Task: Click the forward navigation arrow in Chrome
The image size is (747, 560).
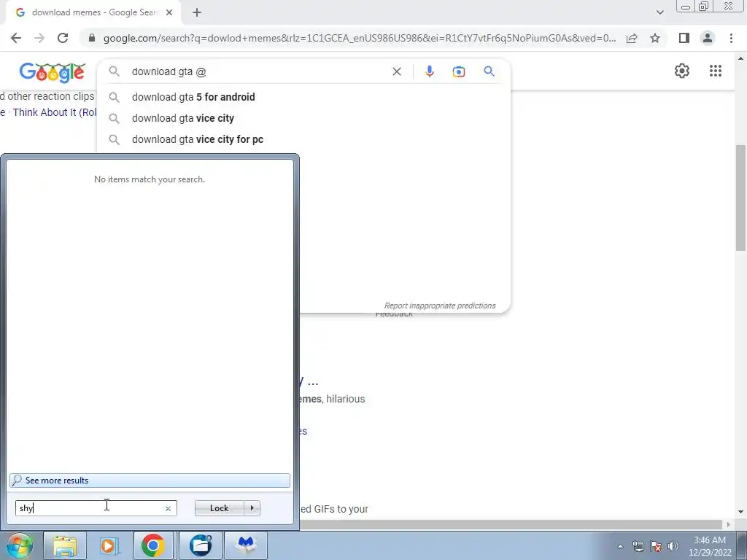Action: (x=39, y=38)
